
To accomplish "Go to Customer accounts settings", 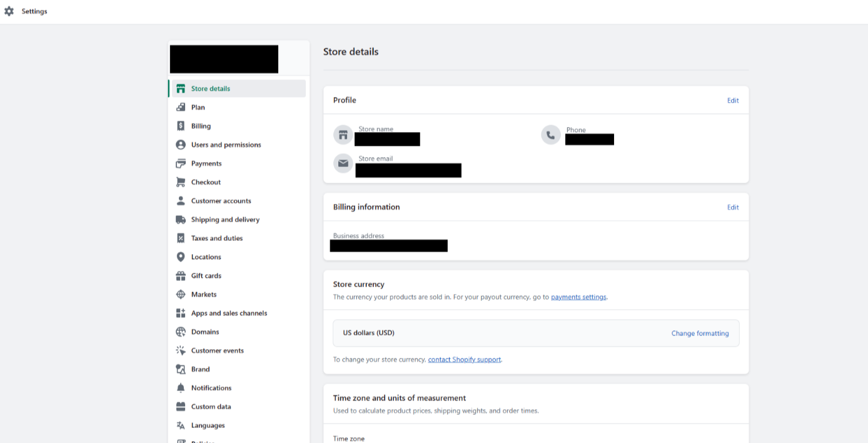I will 221,201.
